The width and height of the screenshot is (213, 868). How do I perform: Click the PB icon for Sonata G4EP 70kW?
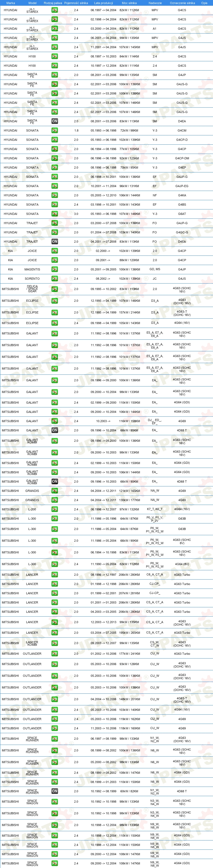54,167
